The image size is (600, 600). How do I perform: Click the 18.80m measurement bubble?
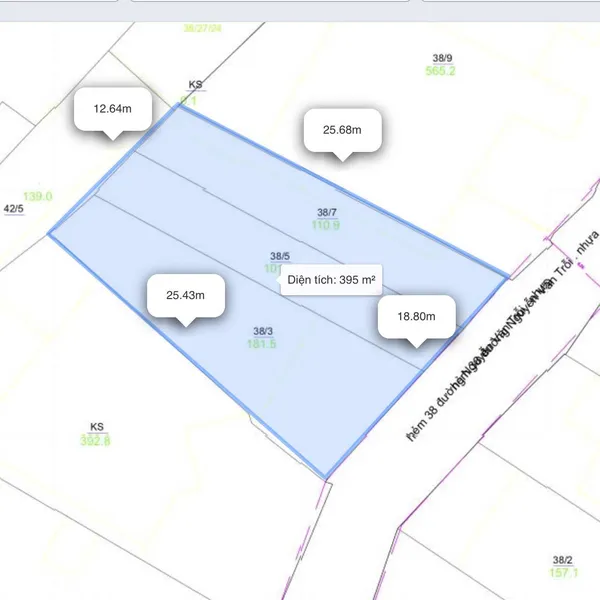(x=417, y=316)
